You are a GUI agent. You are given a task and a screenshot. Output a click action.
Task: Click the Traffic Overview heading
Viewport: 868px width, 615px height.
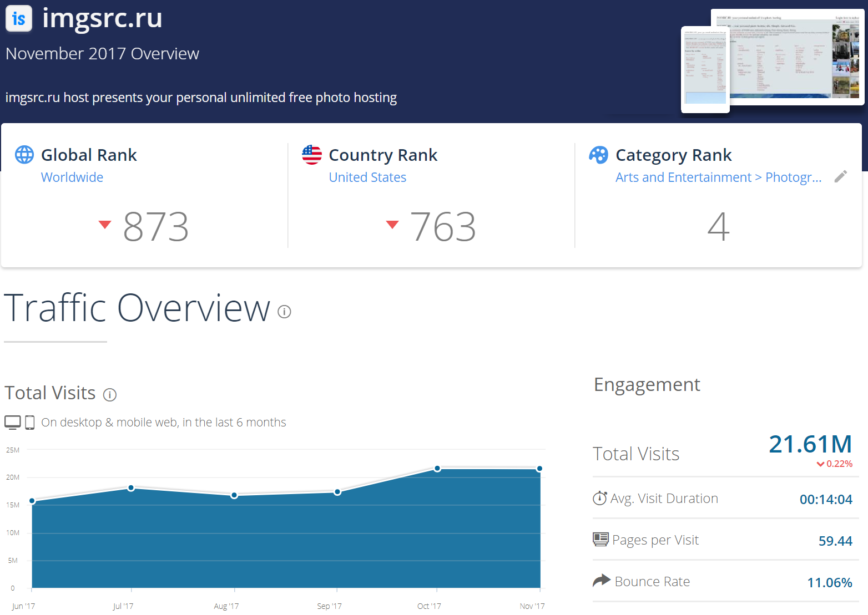coord(137,308)
